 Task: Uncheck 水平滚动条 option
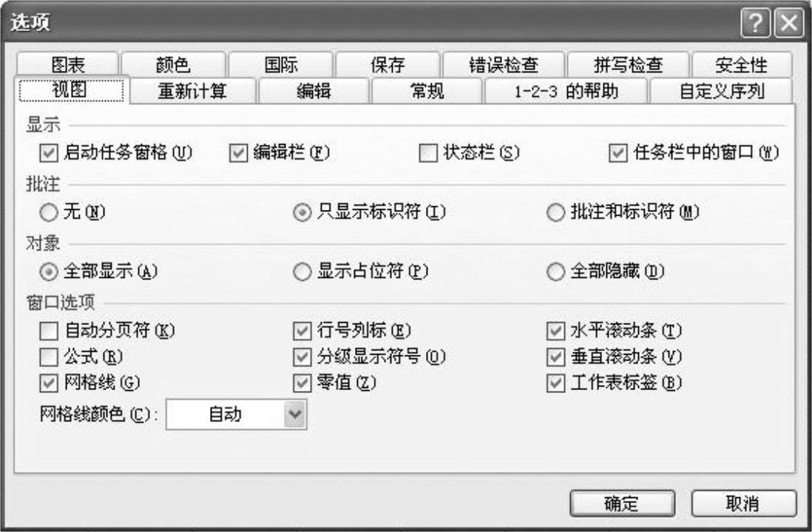(x=555, y=331)
